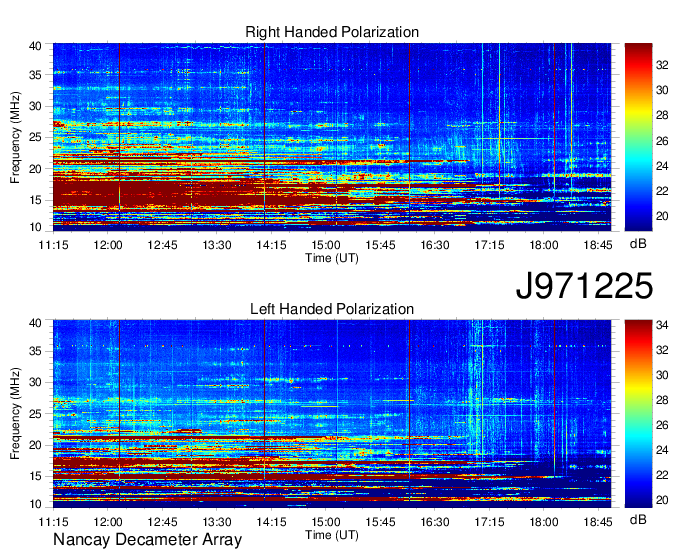Select the J971225 observation label
The width and height of the screenshot is (680, 552).
coord(584,286)
